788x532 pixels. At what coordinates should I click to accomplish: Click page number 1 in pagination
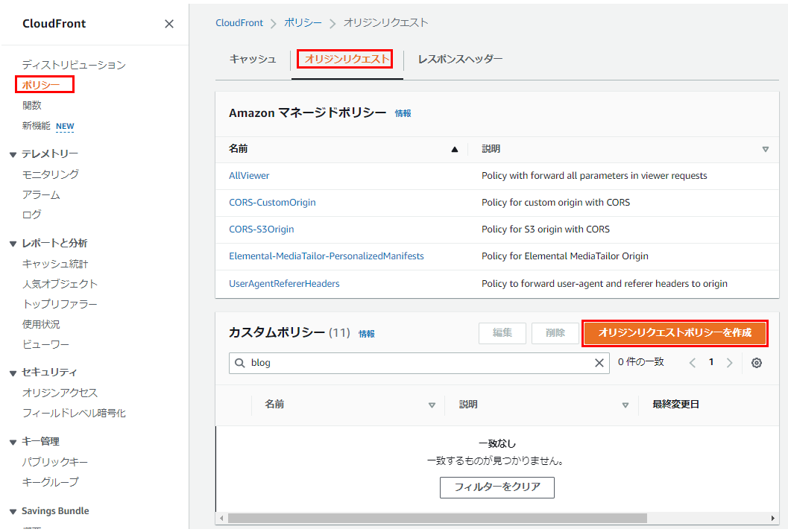(711, 362)
